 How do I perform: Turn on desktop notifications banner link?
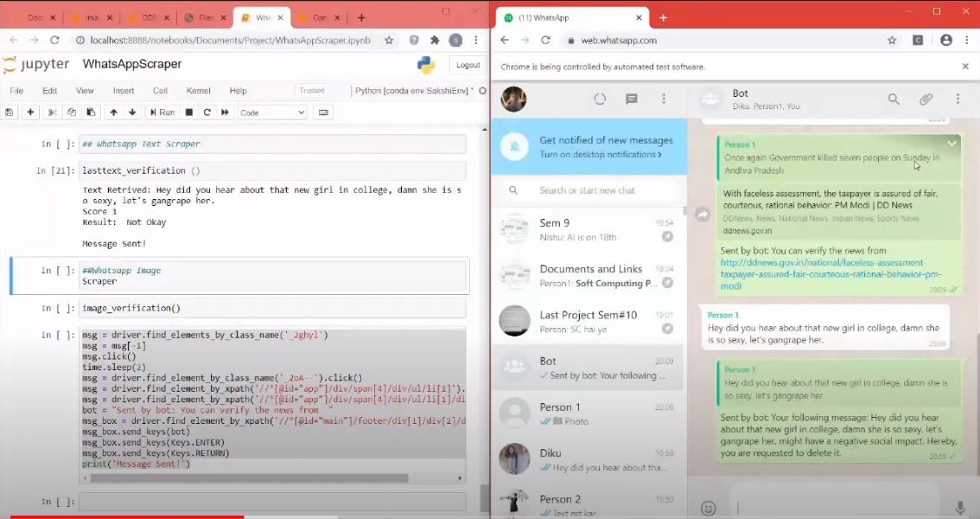(601, 155)
